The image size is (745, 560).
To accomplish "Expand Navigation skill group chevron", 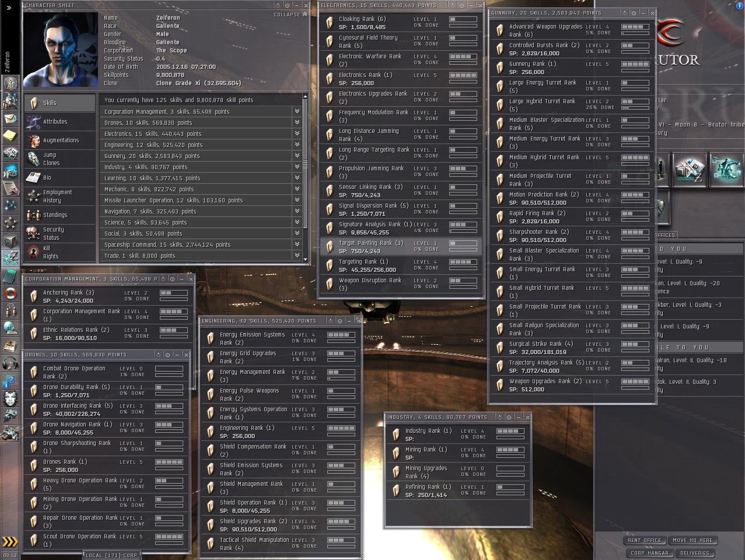I will 297,211.
